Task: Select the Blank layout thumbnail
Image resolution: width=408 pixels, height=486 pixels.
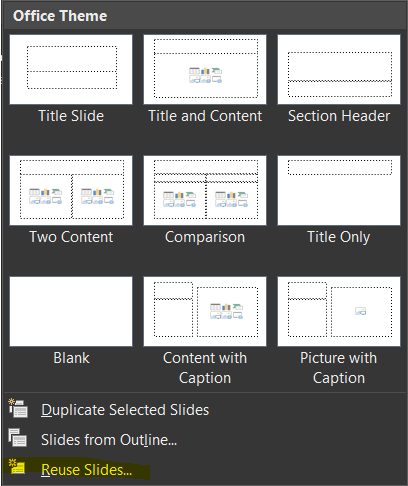Action: [71, 311]
